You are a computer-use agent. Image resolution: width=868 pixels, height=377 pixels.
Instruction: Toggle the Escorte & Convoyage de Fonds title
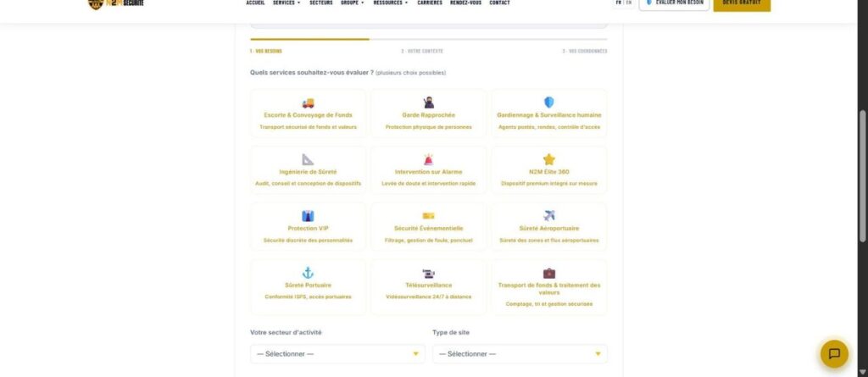(308, 115)
